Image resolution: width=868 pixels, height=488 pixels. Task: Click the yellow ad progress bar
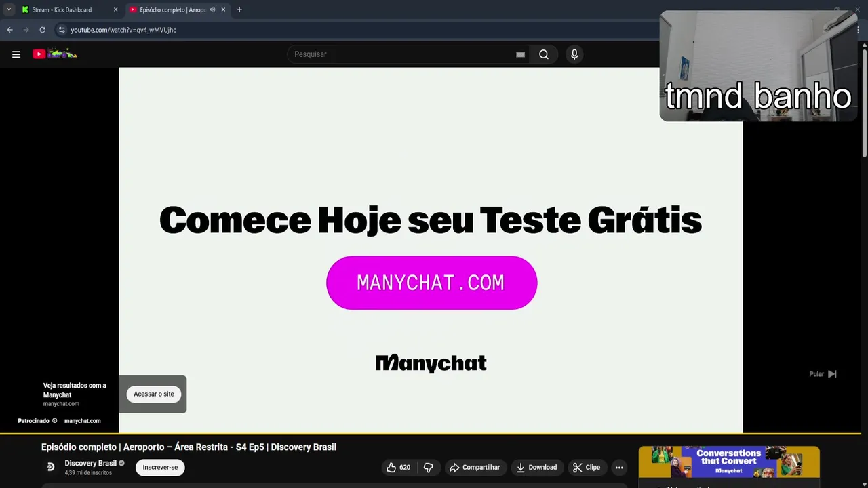point(431,433)
